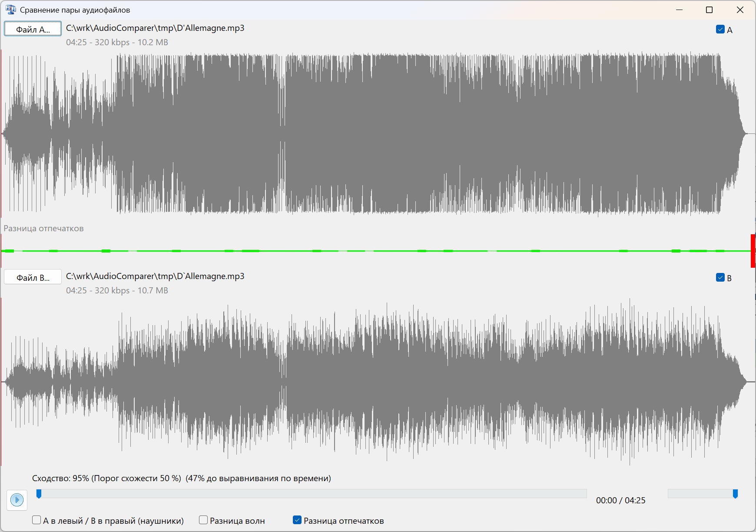This screenshot has height=532, width=756.
Task: Click the playback position slider thumb
Action: point(39,493)
